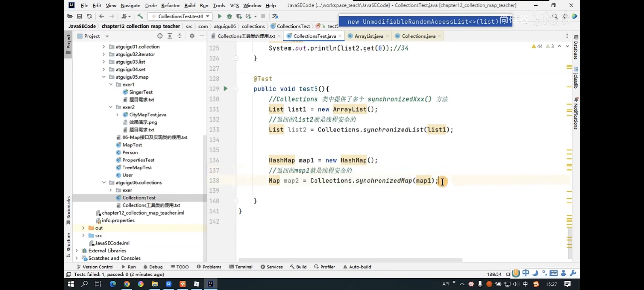
Task: Open Project panel settings gear
Action: click(x=192, y=36)
